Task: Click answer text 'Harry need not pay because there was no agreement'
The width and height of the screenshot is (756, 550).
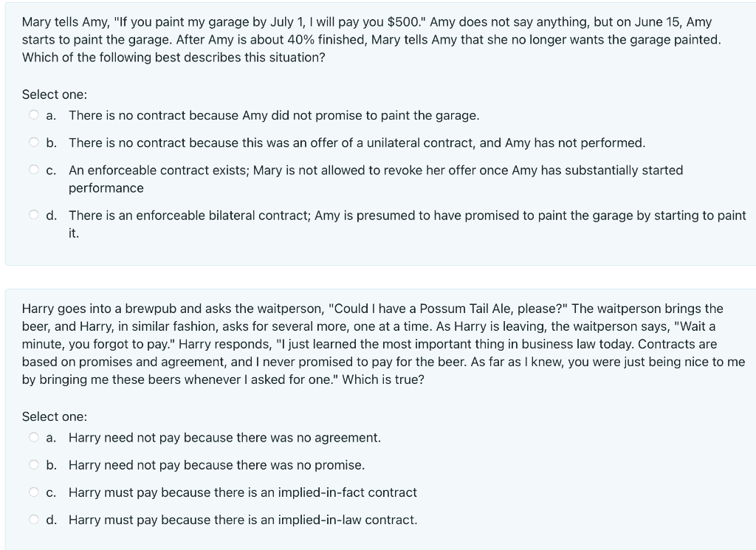Action: click(x=224, y=438)
